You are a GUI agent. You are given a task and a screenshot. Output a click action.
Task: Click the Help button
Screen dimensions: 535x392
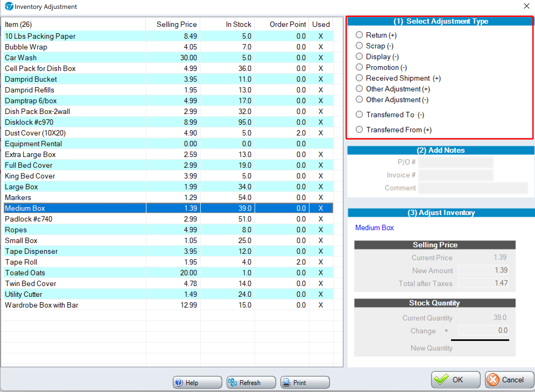[x=198, y=382]
